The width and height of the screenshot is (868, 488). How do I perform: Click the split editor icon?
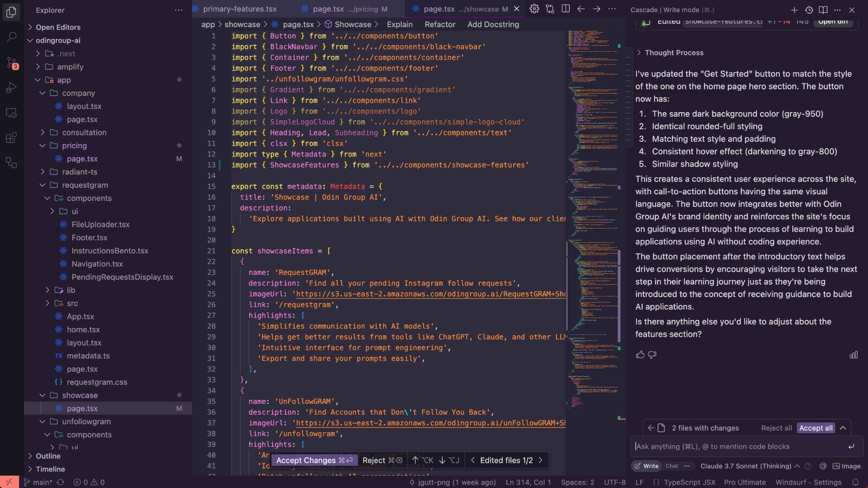[566, 9]
